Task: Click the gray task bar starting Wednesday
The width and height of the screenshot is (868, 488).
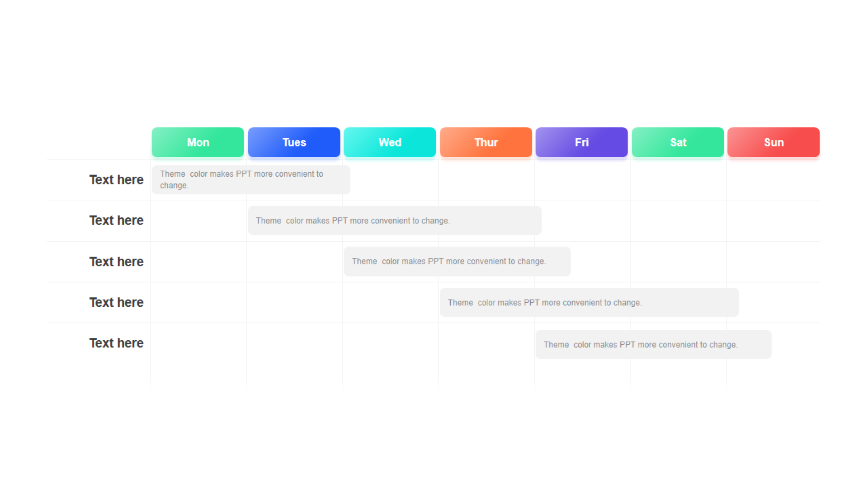Action: point(457,262)
